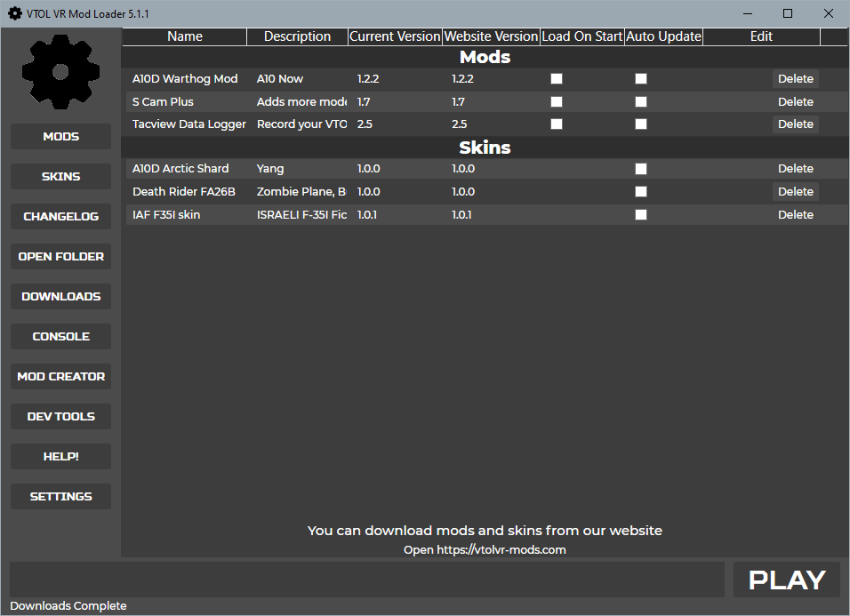Select the S Cam Plus name
This screenshot has height=616, width=850.
[x=163, y=102]
